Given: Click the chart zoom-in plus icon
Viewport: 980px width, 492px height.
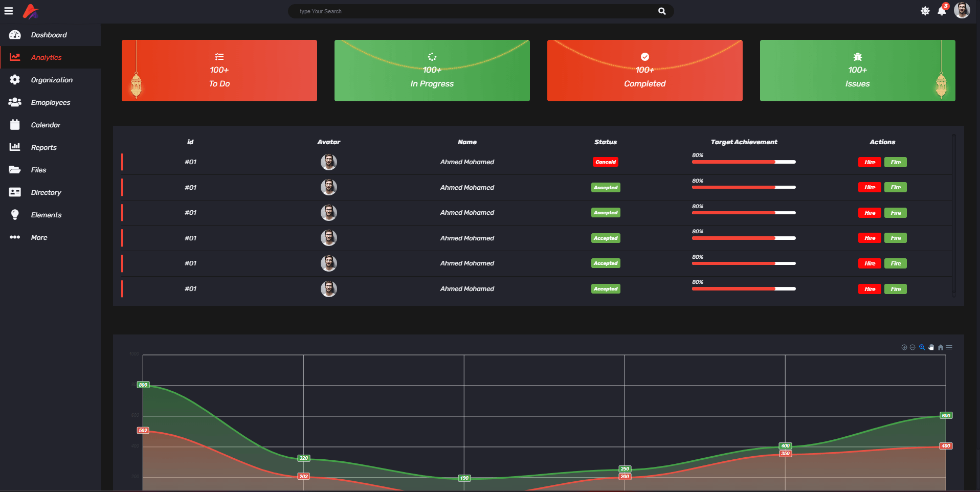Looking at the screenshot, I should 904,347.
